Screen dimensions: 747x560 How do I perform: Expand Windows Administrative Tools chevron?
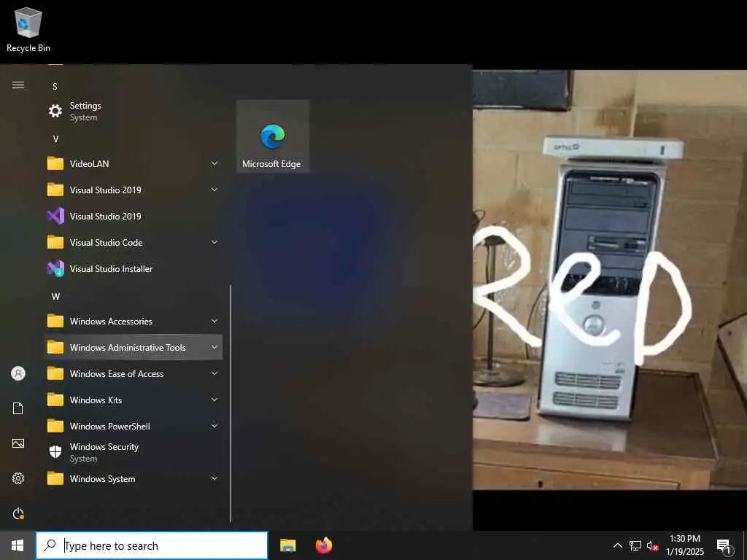coord(214,348)
